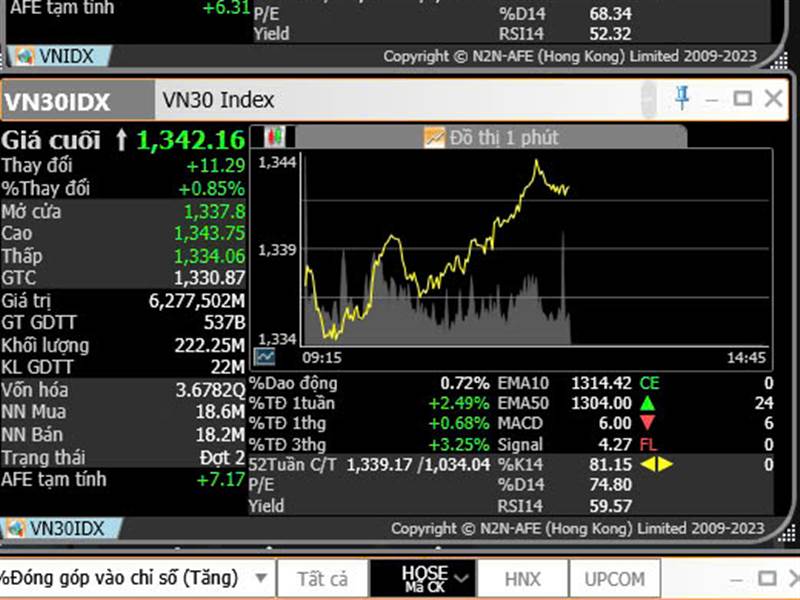Click the RSI14 value 59.57
Viewport: 800px width, 600px height.
(x=611, y=506)
